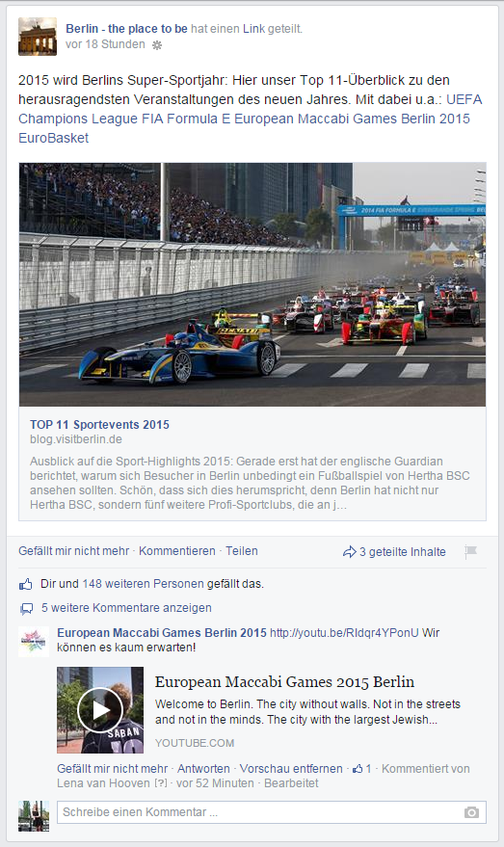Play the European Maccabi Games video

pos(100,710)
